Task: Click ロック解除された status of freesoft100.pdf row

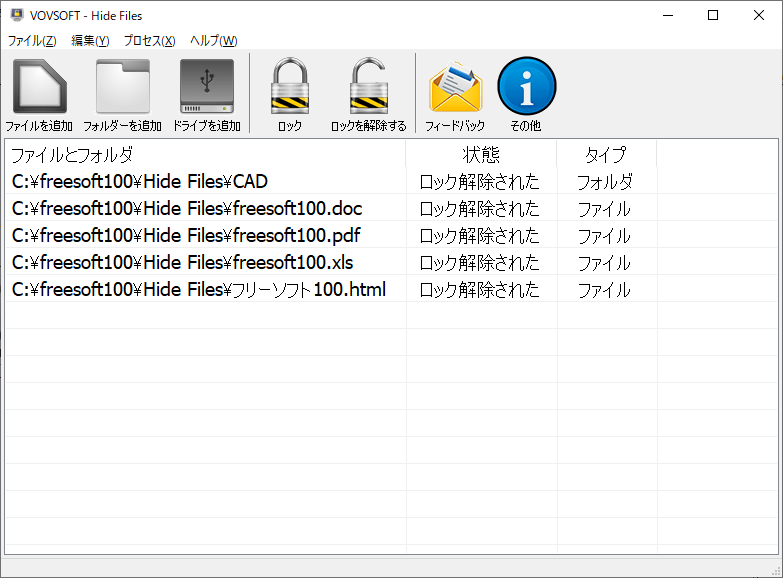Action: point(479,236)
